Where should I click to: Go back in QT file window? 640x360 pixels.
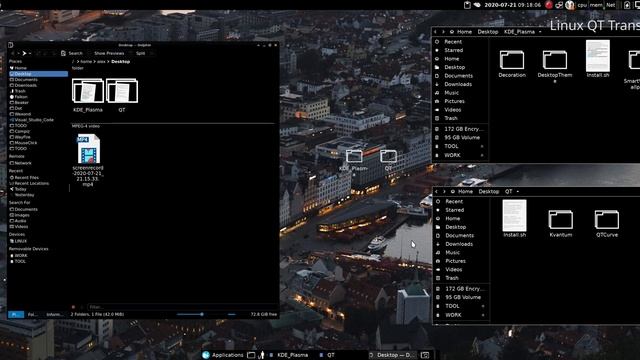[x=436, y=191]
